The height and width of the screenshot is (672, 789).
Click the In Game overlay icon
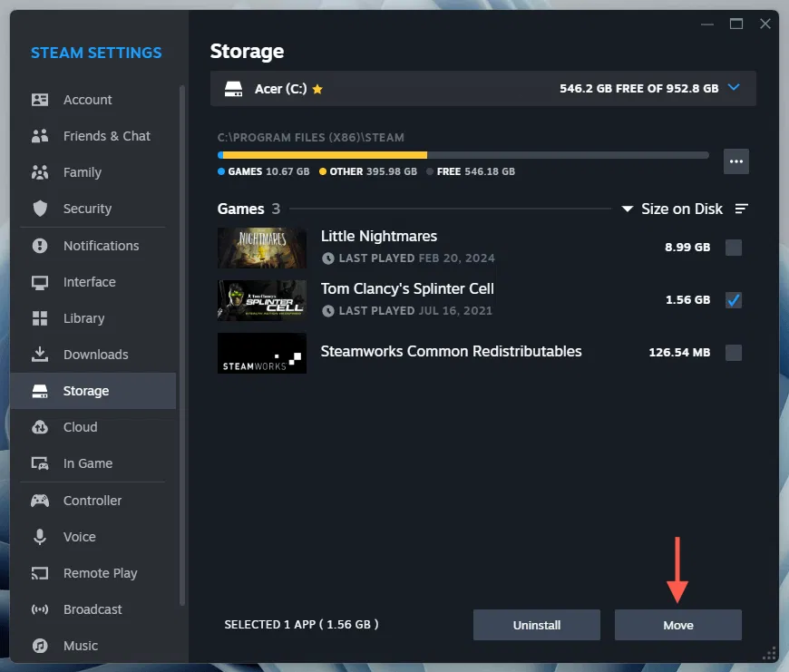pyautogui.click(x=40, y=463)
